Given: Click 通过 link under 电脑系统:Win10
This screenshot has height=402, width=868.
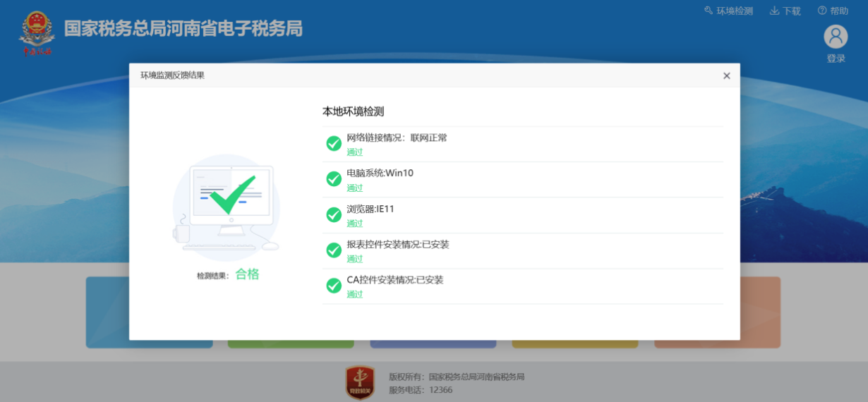Looking at the screenshot, I should [354, 188].
